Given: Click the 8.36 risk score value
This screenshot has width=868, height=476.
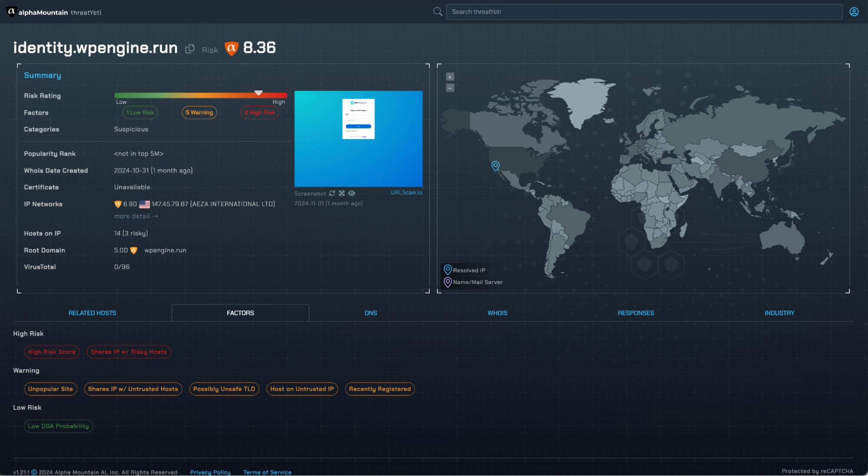Looking at the screenshot, I should 259,48.
